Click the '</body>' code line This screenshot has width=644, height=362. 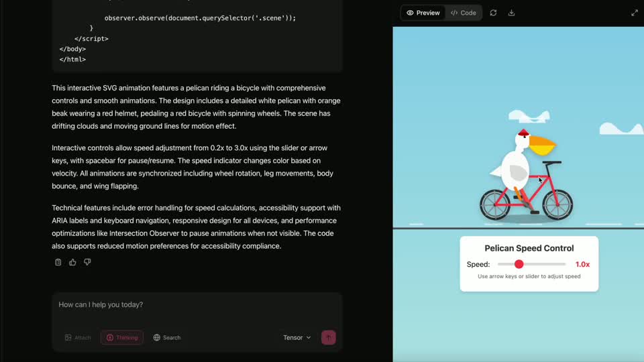(x=72, y=49)
